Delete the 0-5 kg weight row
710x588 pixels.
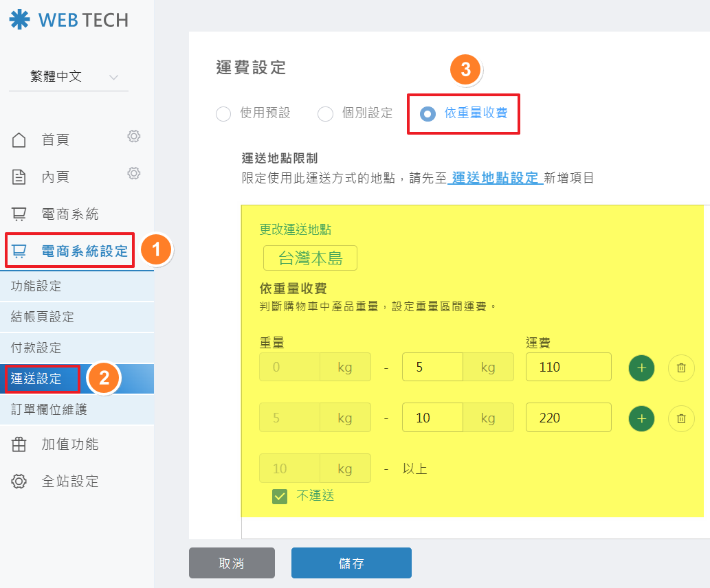681,367
